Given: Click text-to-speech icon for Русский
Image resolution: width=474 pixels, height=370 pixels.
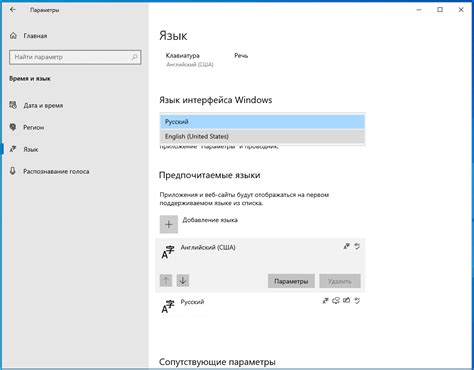Looking at the screenshot, I should 336,301.
